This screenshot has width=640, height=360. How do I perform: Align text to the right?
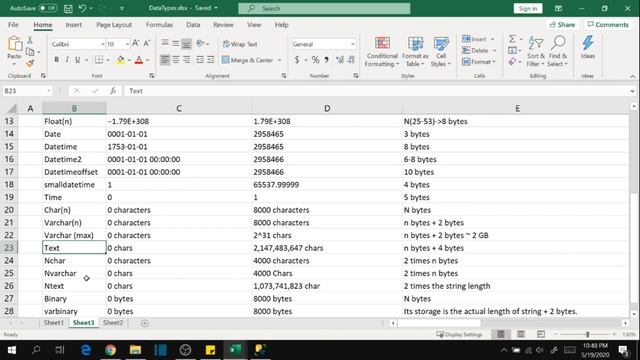click(187, 60)
